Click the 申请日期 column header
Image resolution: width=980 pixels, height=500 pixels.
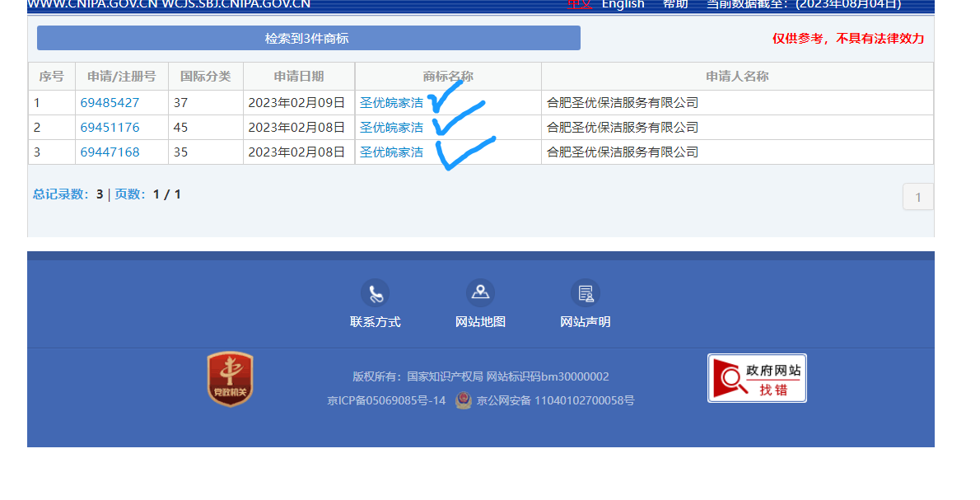pyautogui.click(x=299, y=77)
